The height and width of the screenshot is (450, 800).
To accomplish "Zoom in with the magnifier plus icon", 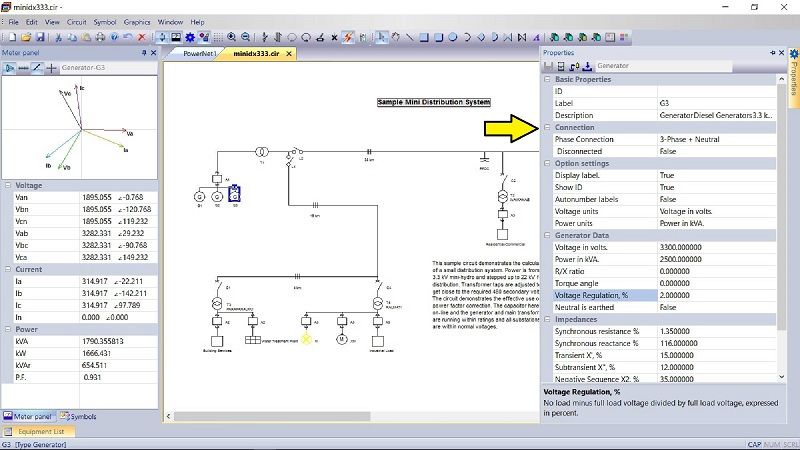I will [x=231, y=37].
